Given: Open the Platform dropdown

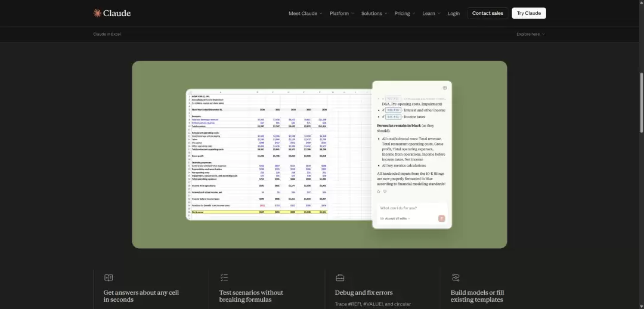Looking at the screenshot, I should 342,14.
